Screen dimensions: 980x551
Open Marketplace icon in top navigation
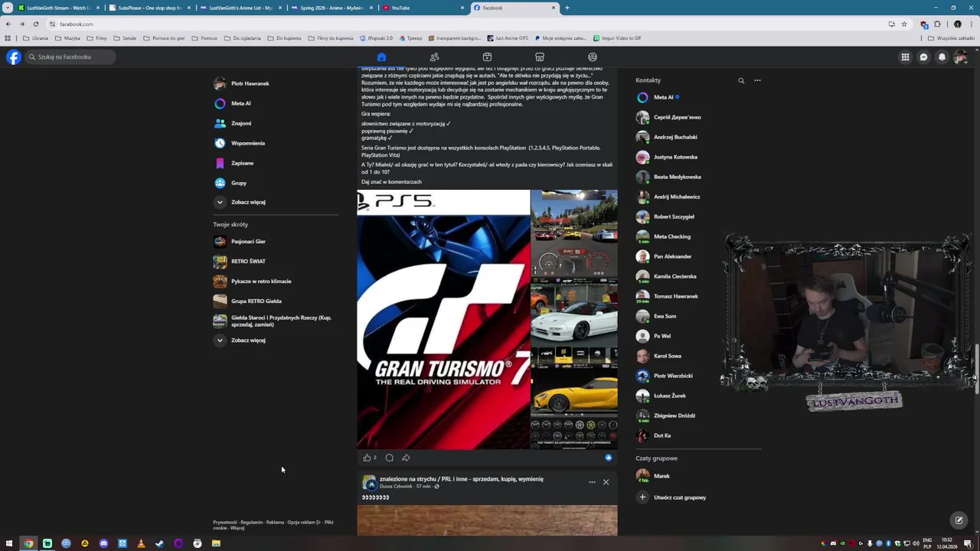540,57
